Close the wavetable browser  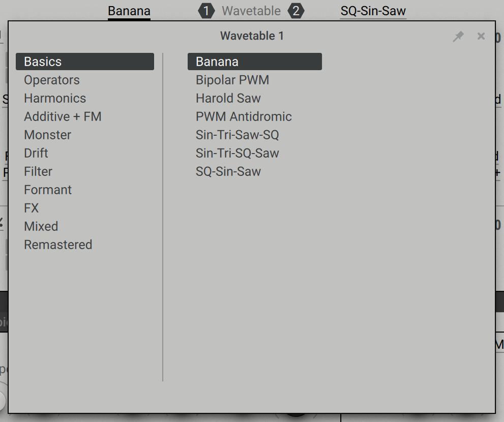coord(481,36)
